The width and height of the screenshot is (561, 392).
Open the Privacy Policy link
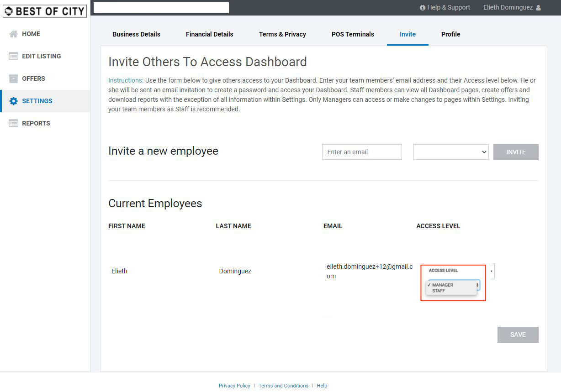(234, 386)
